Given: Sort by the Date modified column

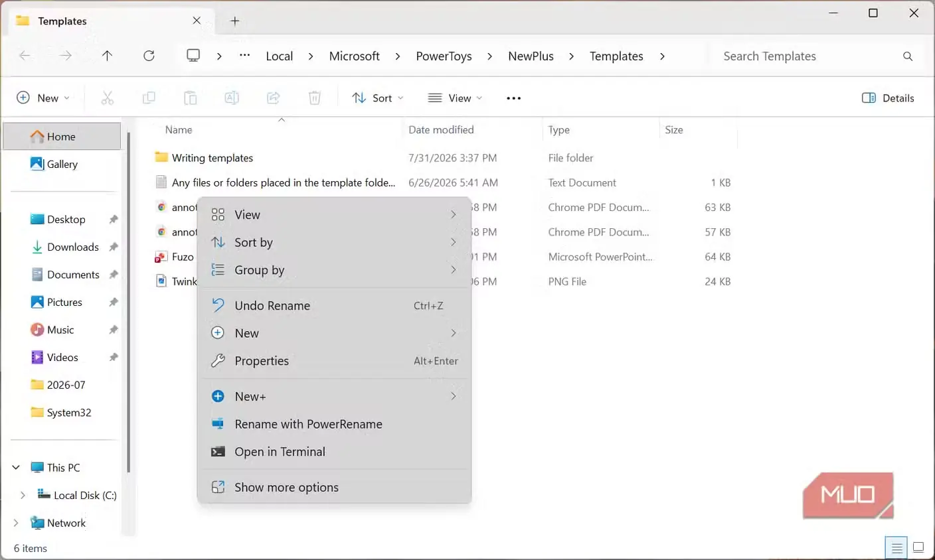Looking at the screenshot, I should (441, 130).
